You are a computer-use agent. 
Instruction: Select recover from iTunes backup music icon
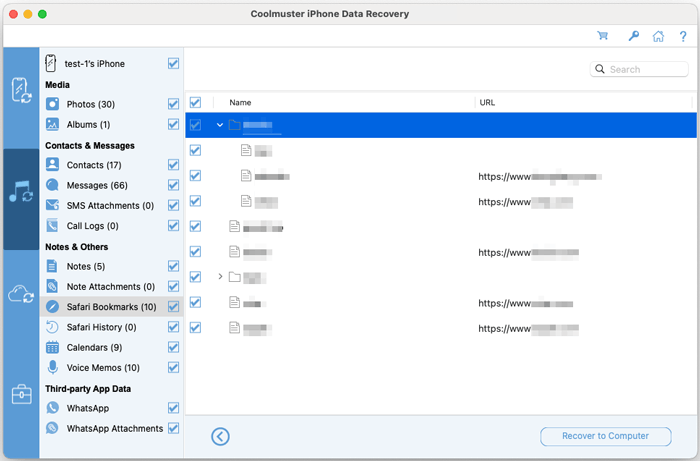point(21,191)
